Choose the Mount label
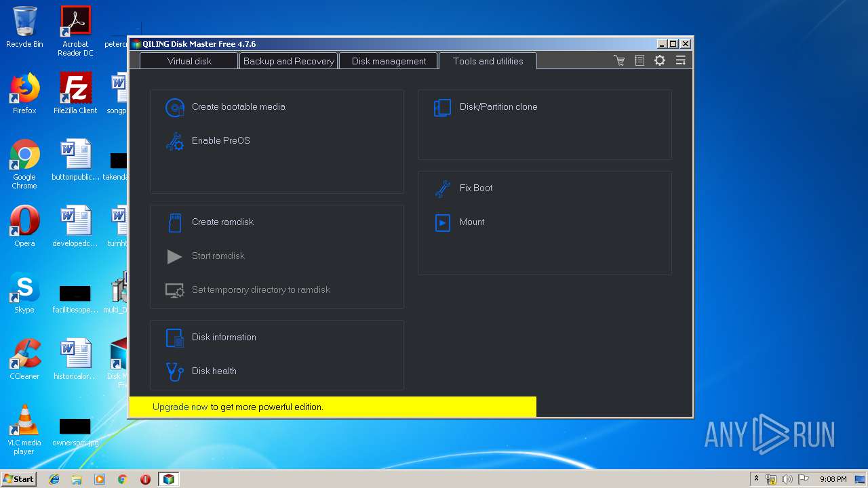 click(472, 222)
